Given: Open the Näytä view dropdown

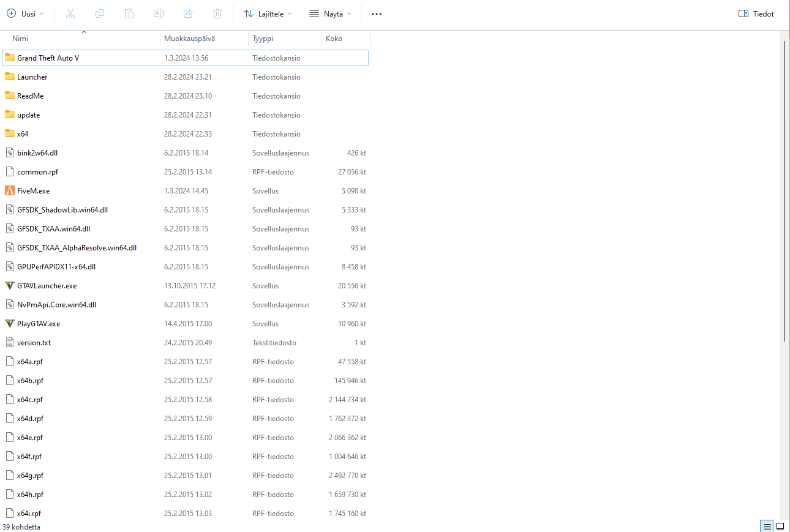Looking at the screenshot, I should [330, 13].
